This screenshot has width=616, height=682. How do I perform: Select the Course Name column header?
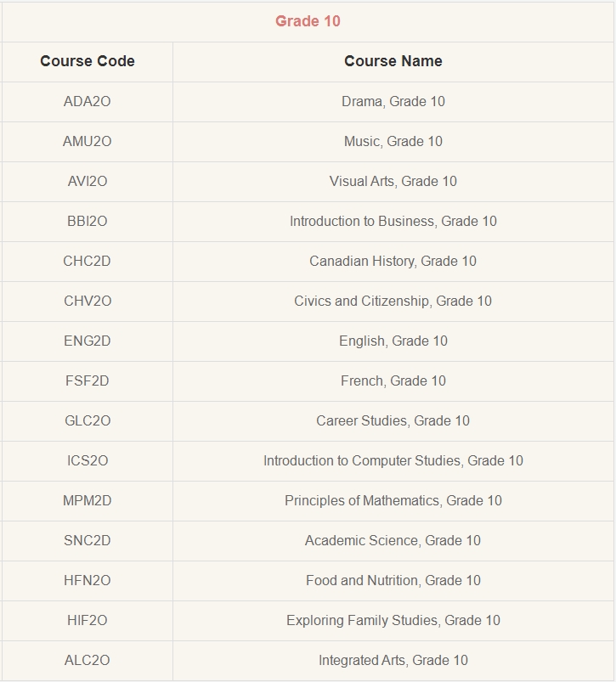(393, 61)
